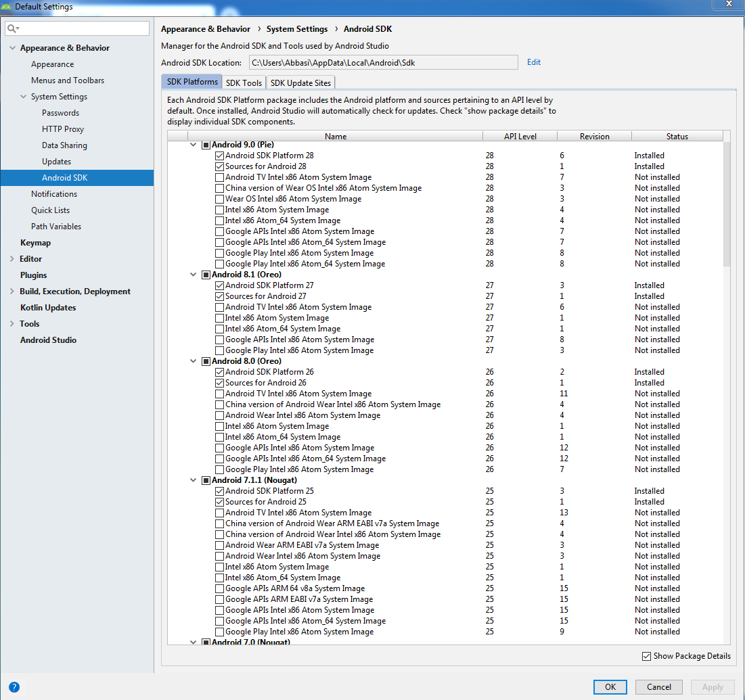Click the Cancel button

tap(658, 686)
